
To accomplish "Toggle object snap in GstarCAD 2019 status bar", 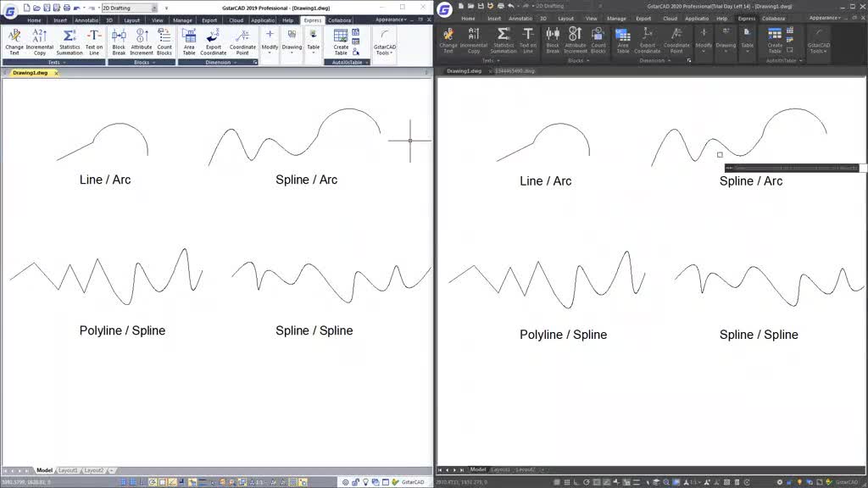I will point(162,482).
